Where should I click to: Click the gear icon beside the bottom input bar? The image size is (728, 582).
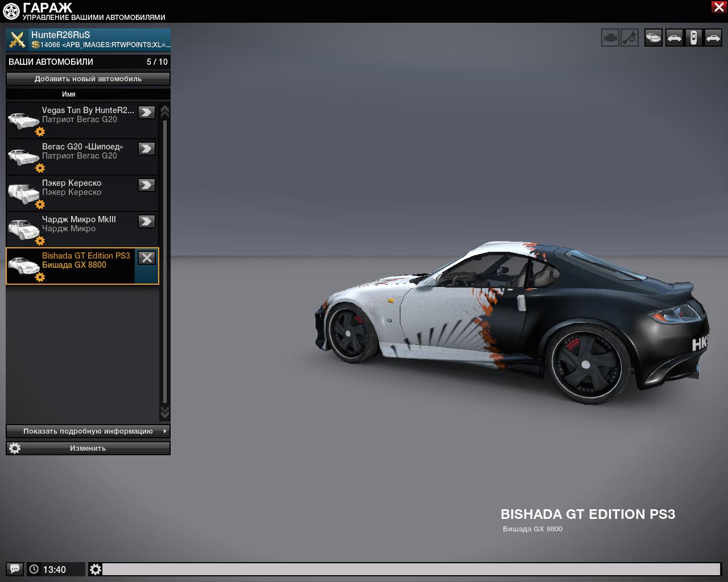[x=96, y=569]
